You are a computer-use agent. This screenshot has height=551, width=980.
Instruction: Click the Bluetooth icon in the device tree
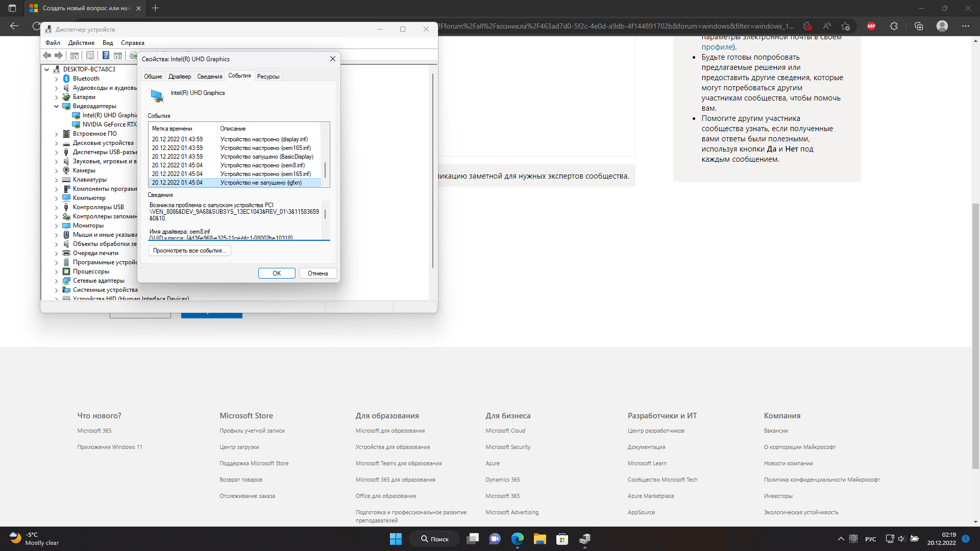[x=66, y=79]
